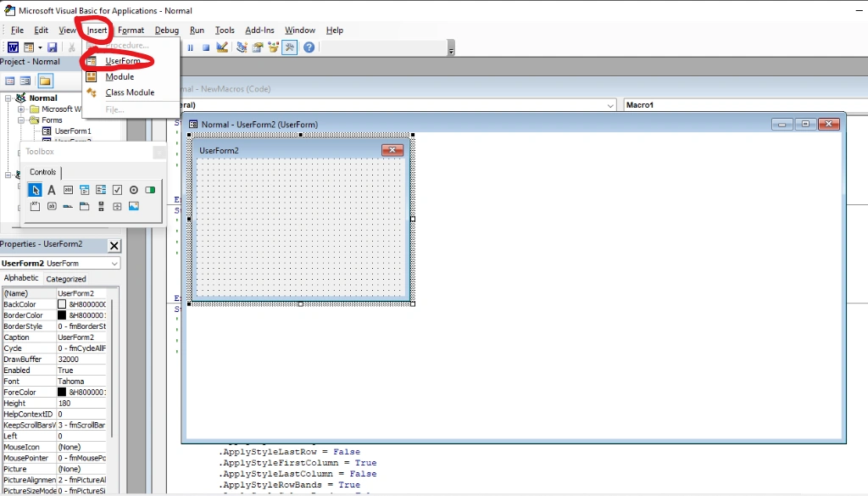Open the Properties Window toolbar icon

tap(258, 47)
